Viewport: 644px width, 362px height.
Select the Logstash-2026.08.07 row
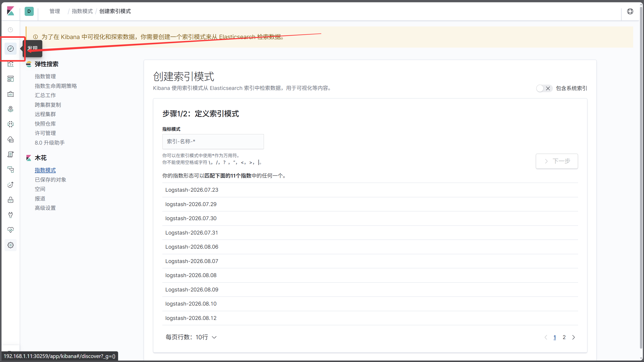click(x=370, y=261)
